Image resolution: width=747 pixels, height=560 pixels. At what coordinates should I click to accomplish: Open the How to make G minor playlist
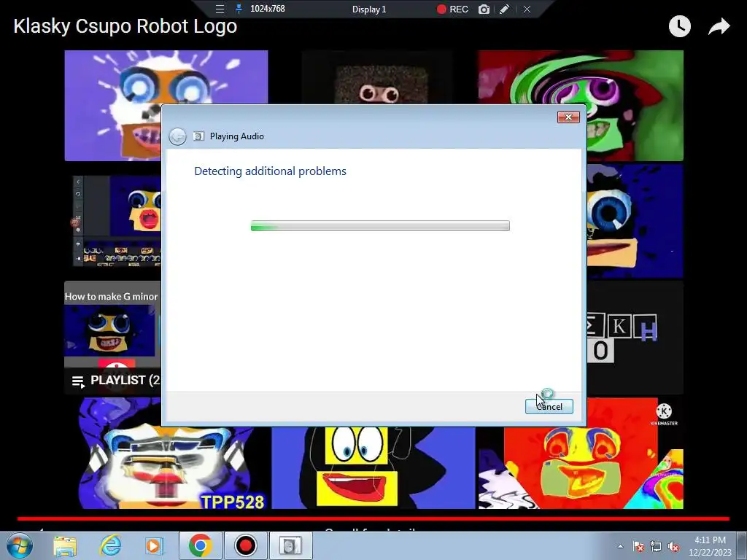(x=112, y=338)
